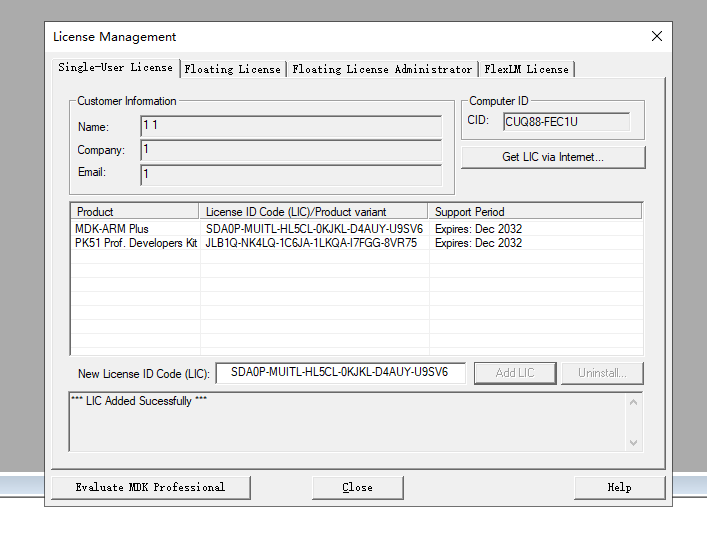Screen dimensions: 707x533
Task: Click the Add LIC button
Action: tap(515, 373)
